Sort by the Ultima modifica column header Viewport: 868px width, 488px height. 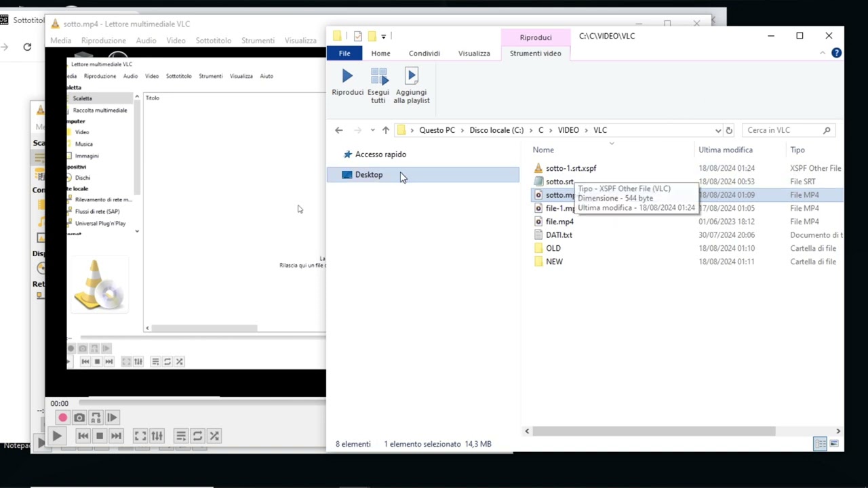tap(726, 150)
